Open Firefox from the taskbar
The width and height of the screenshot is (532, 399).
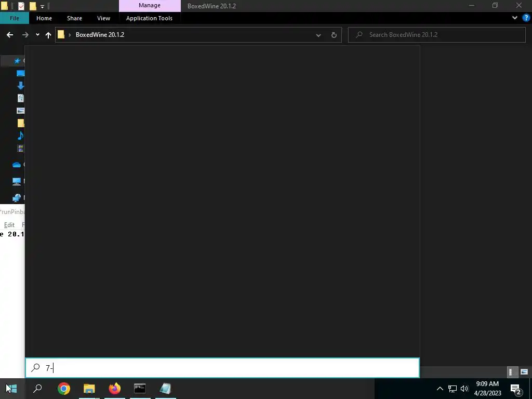(115, 389)
